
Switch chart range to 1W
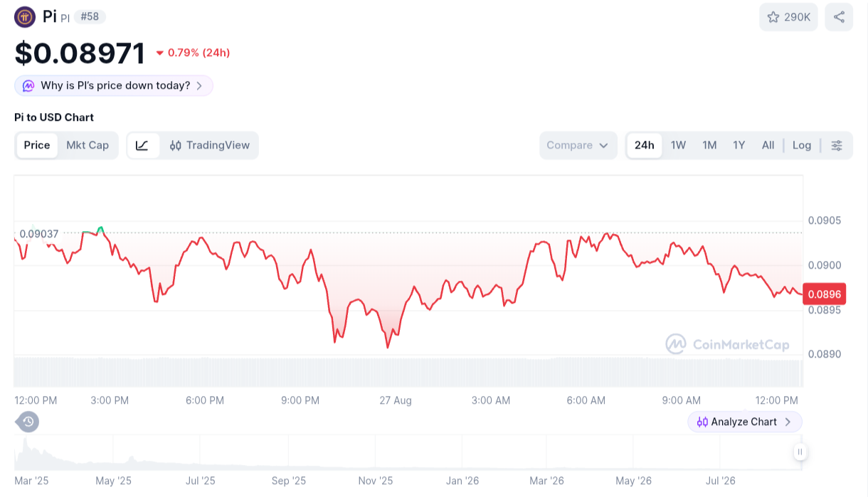(678, 145)
